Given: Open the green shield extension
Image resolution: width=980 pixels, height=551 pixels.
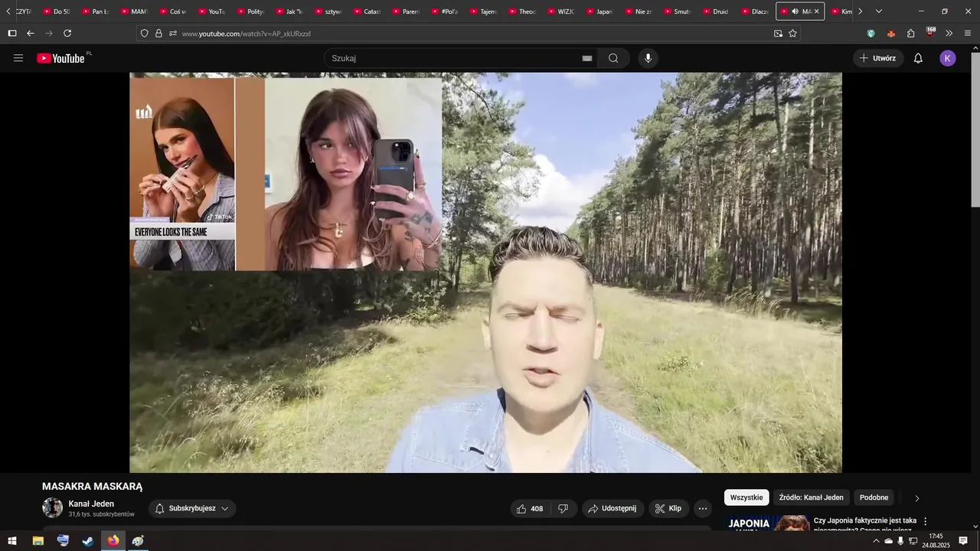Looking at the screenshot, I should (x=871, y=34).
